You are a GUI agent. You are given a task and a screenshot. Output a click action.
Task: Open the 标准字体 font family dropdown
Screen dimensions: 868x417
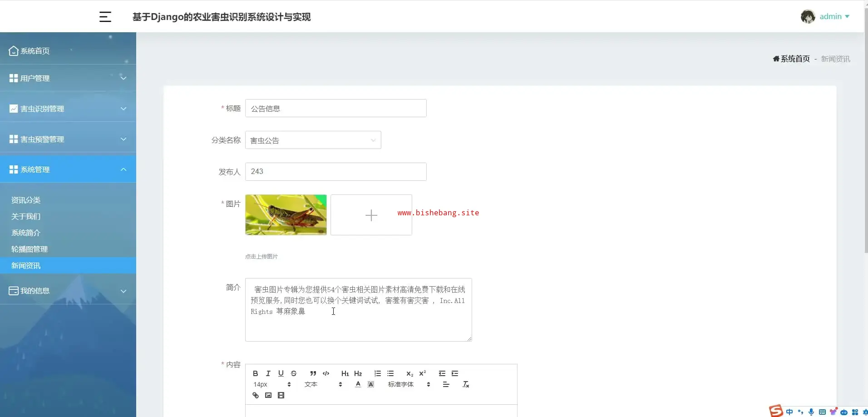(x=409, y=384)
